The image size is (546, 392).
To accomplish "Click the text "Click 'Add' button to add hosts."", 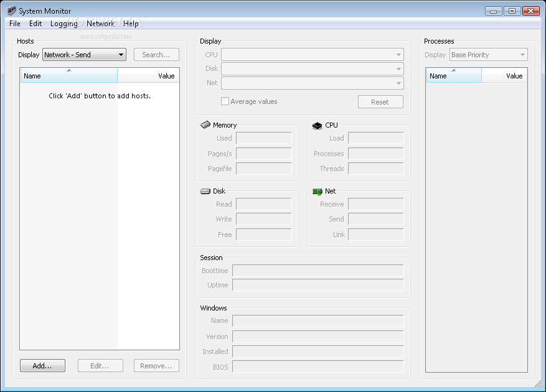I will coord(100,96).
